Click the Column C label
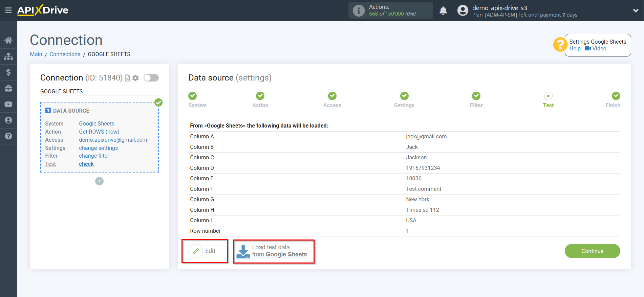This screenshot has height=297, width=644. click(202, 158)
